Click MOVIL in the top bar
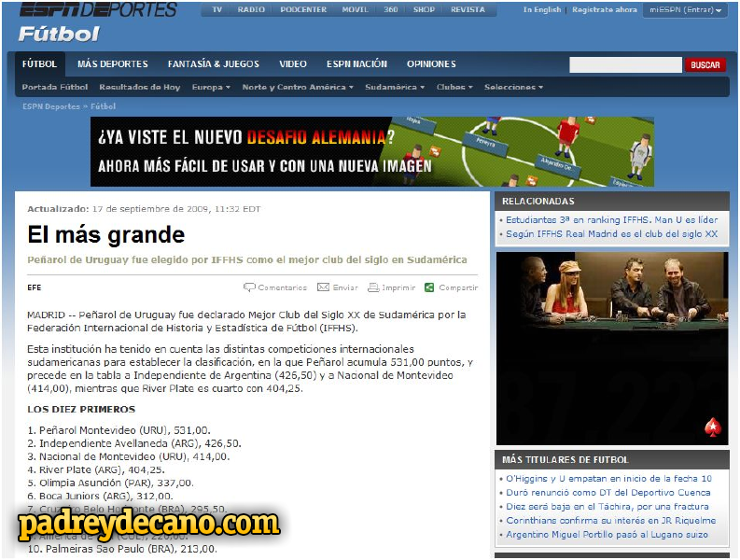 coord(355,9)
